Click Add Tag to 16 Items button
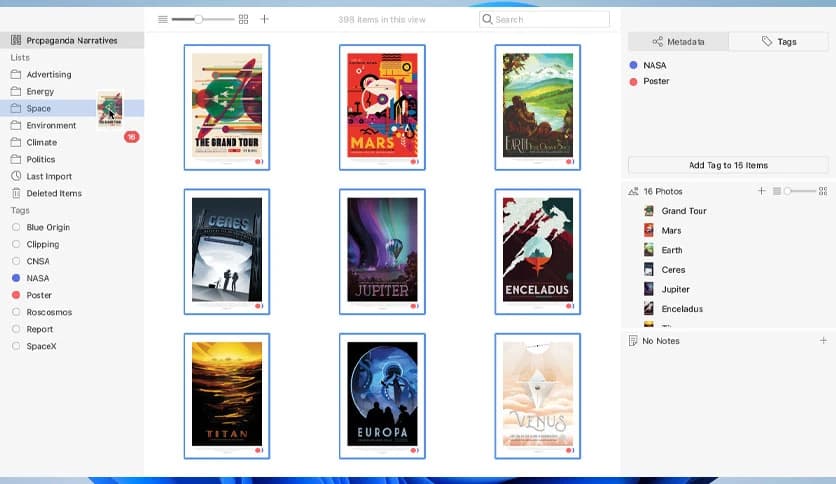 (x=728, y=165)
